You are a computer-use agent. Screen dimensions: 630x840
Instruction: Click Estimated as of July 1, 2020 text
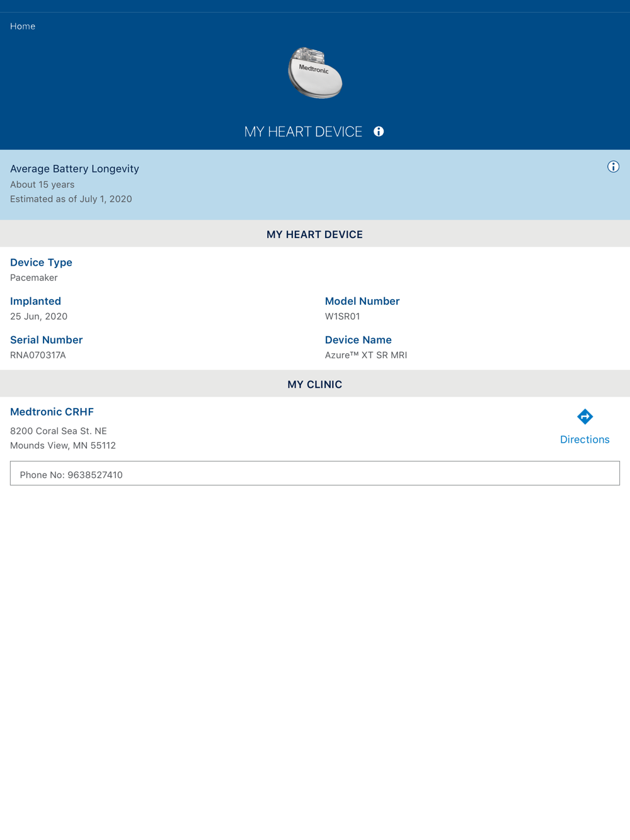click(71, 199)
